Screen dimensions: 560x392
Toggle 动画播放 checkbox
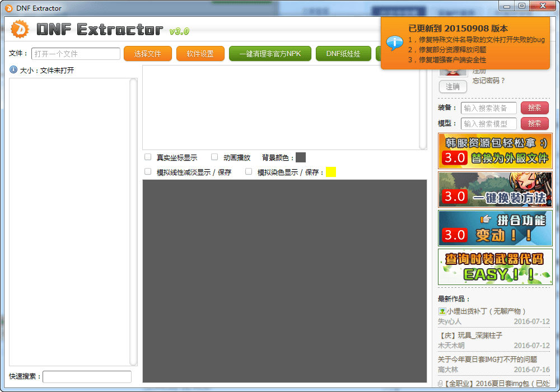(214, 157)
